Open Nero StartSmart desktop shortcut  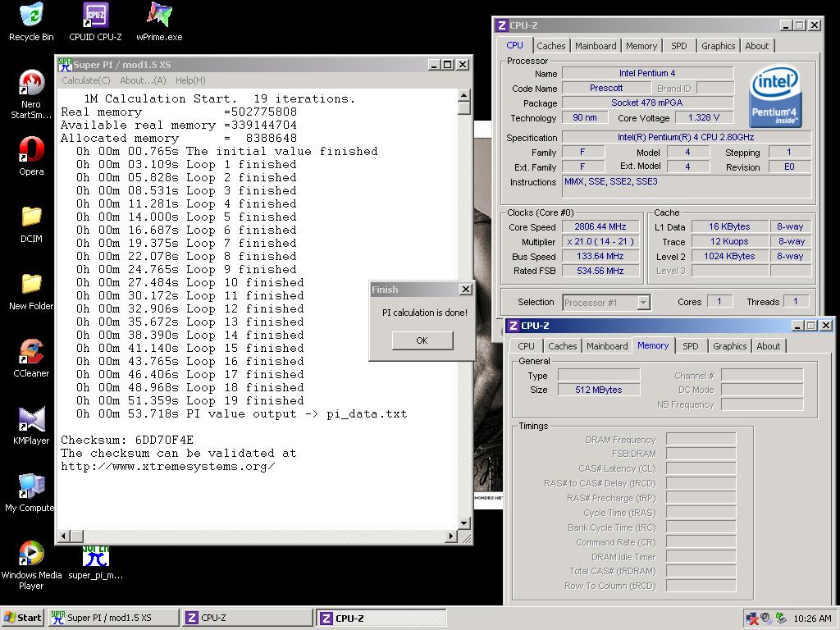(x=31, y=94)
